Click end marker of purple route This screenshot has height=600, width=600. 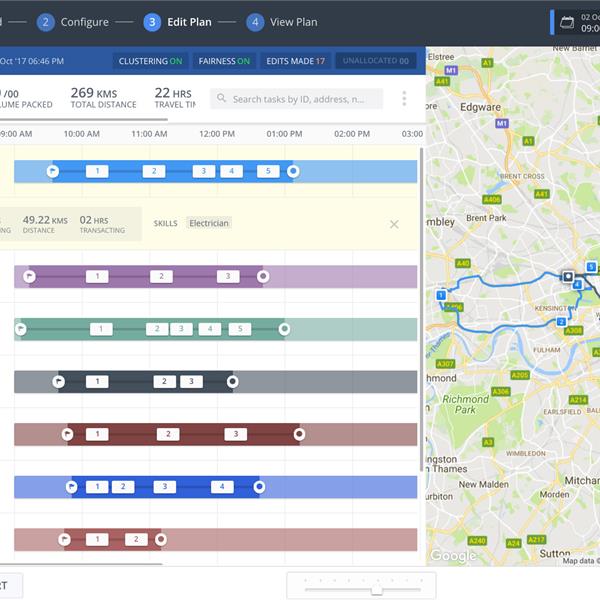[263, 276]
